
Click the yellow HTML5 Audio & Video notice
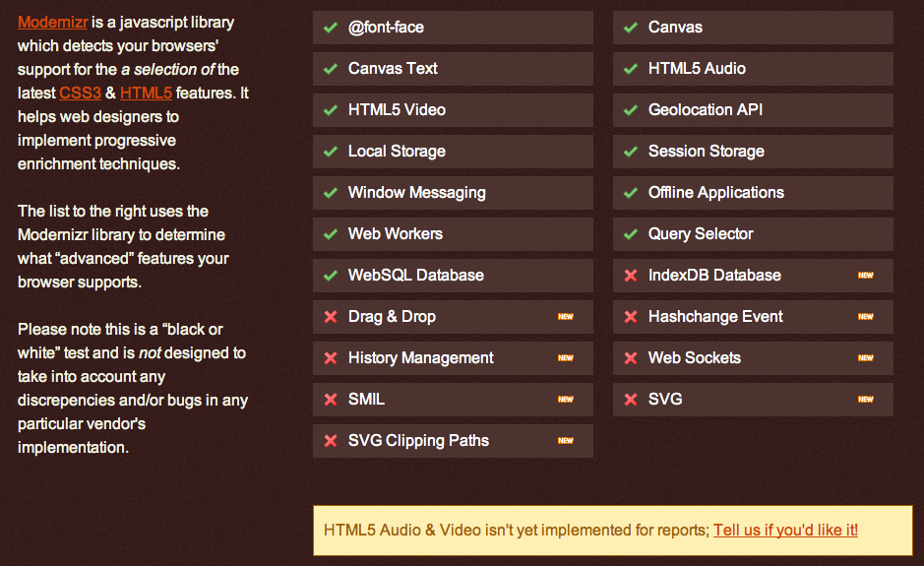click(x=613, y=530)
